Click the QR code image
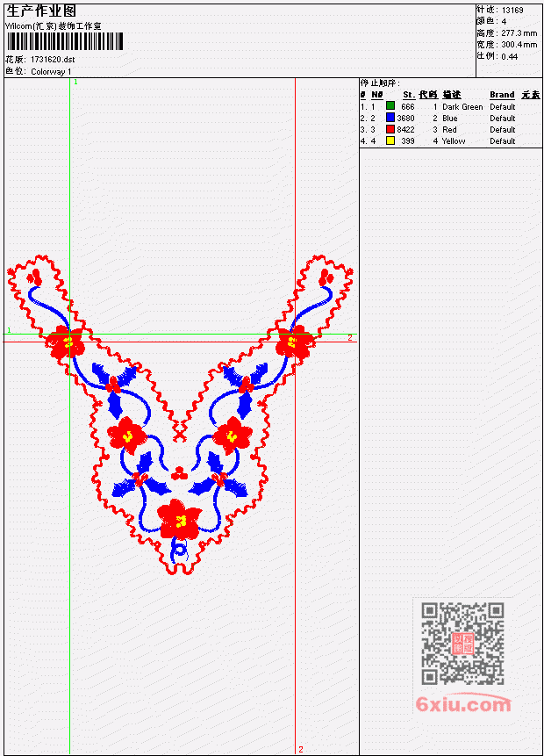This screenshot has height=756, width=544. [462, 644]
